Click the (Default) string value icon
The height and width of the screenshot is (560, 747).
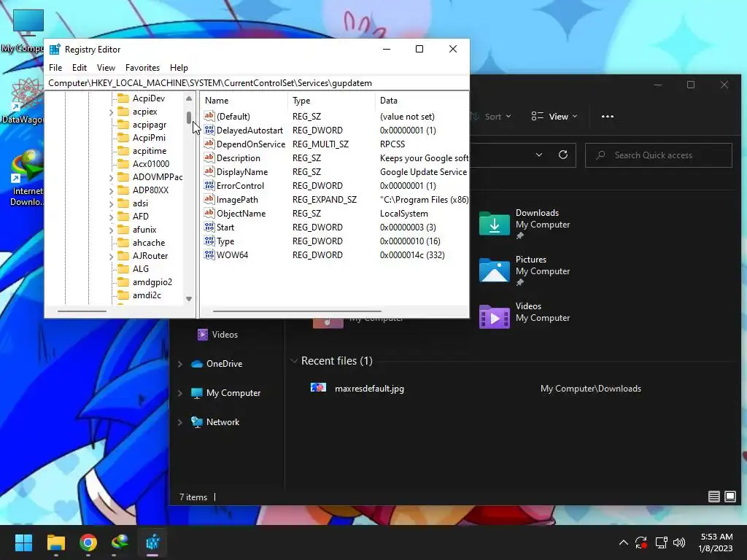coord(209,116)
